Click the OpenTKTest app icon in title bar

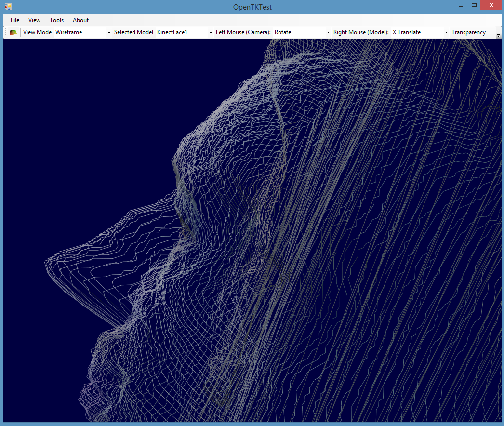pos(8,6)
